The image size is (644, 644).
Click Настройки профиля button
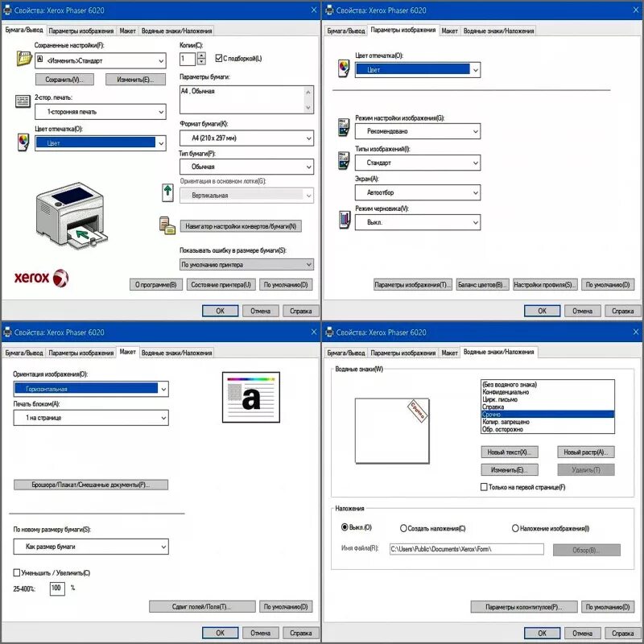pos(545,285)
